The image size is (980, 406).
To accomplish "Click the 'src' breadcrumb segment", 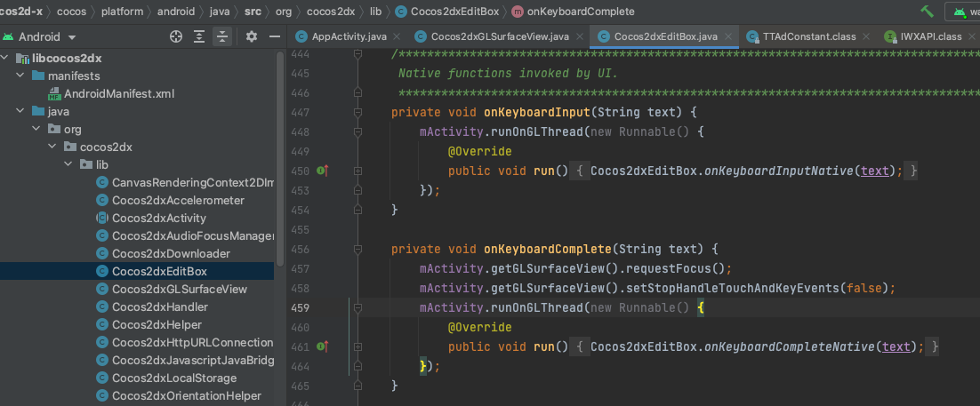I will (x=253, y=12).
